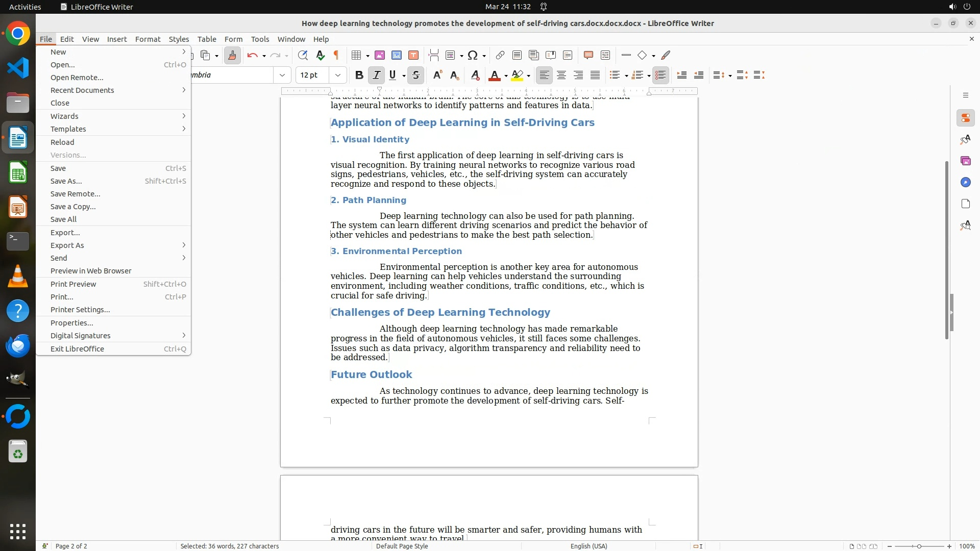The height and width of the screenshot is (551, 980).
Task: Click the Clear Direct Formatting icon
Action: pos(475,76)
